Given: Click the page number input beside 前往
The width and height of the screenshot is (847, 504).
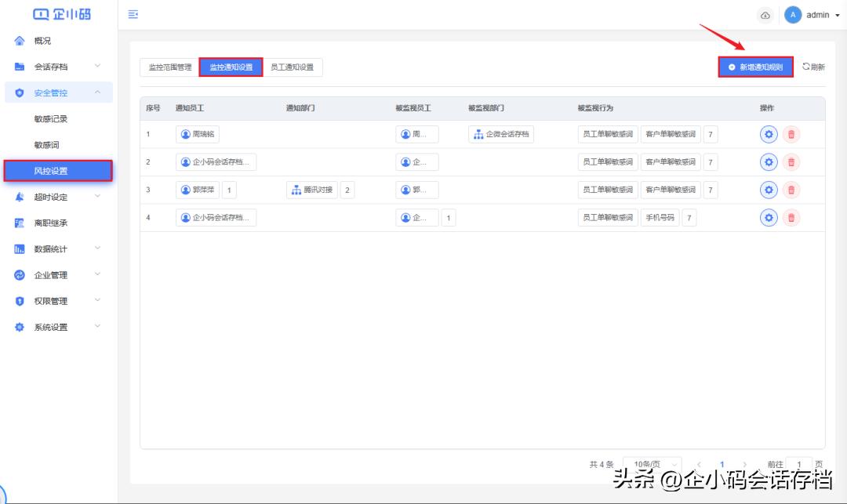Looking at the screenshot, I should [x=798, y=464].
